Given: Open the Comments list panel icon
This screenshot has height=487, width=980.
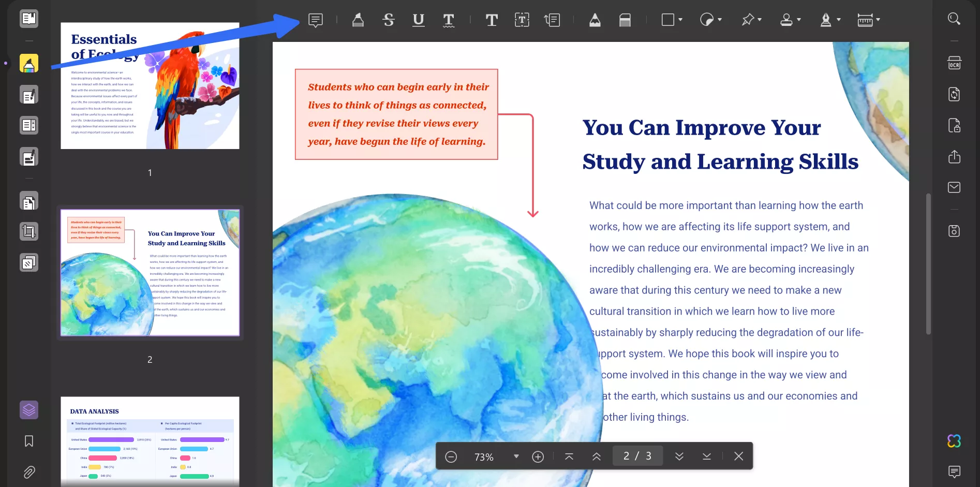Looking at the screenshot, I should [x=954, y=471].
